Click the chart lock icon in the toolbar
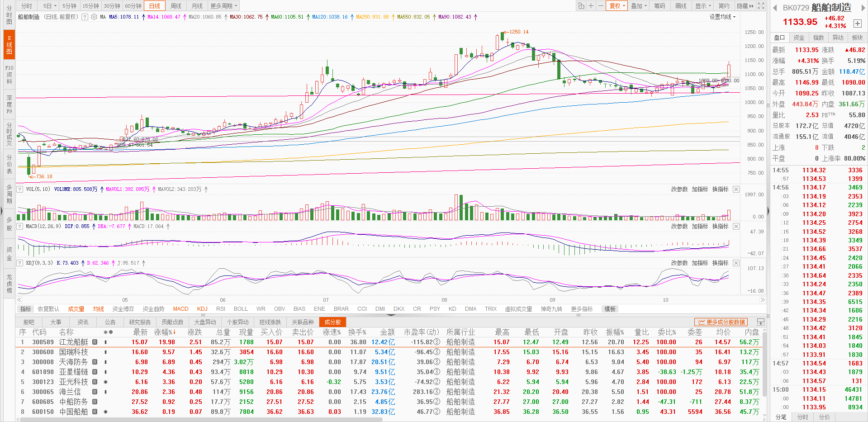Image resolution: width=868 pixels, height=422 pixels. point(581,6)
